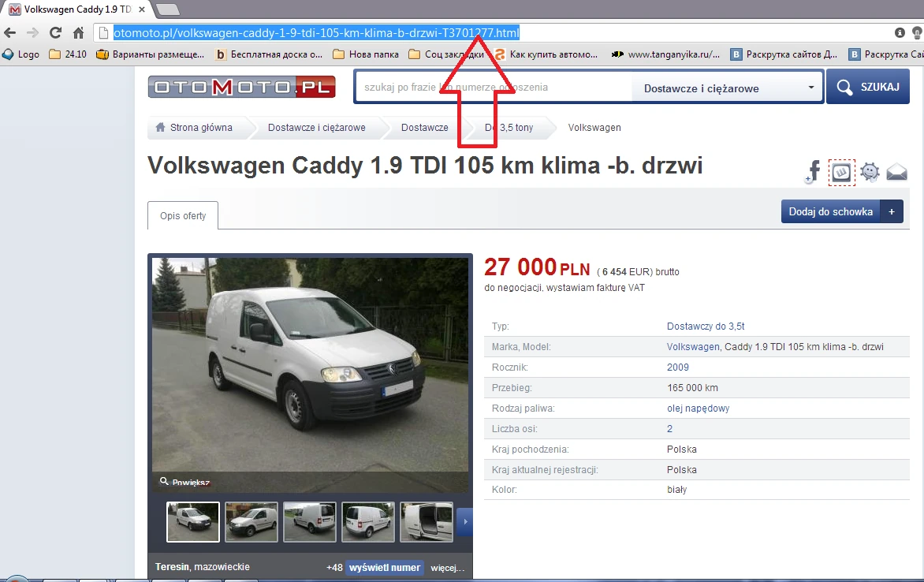Share the listing on Facebook
This screenshot has height=582, width=924.
click(x=812, y=172)
